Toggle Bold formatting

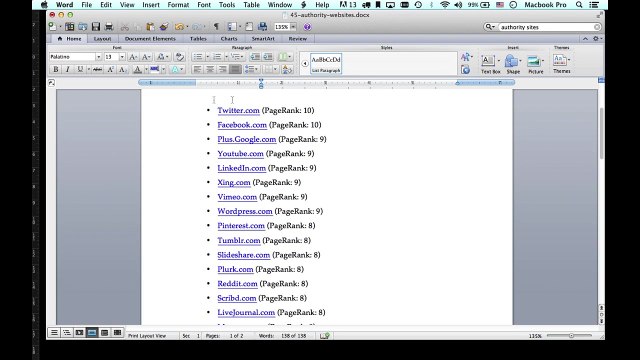point(56,70)
